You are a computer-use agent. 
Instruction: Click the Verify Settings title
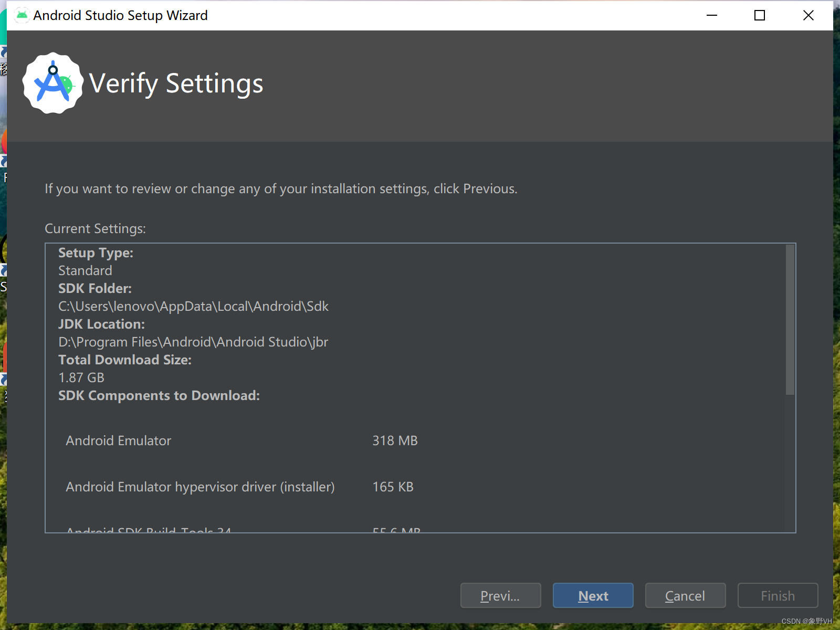(x=176, y=83)
